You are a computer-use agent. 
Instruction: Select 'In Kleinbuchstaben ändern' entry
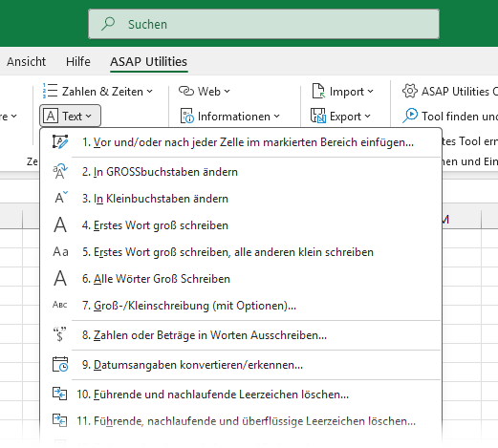[241, 199]
